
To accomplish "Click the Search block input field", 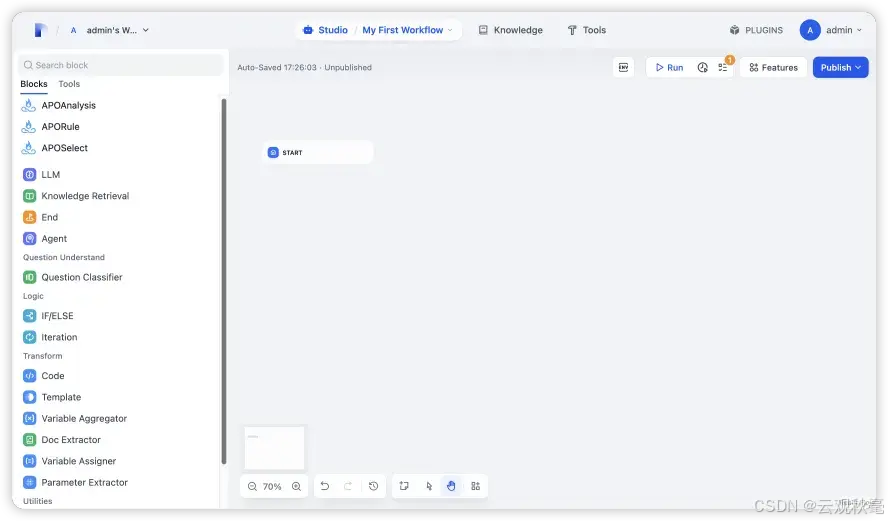I will click(x=121, y=65).
